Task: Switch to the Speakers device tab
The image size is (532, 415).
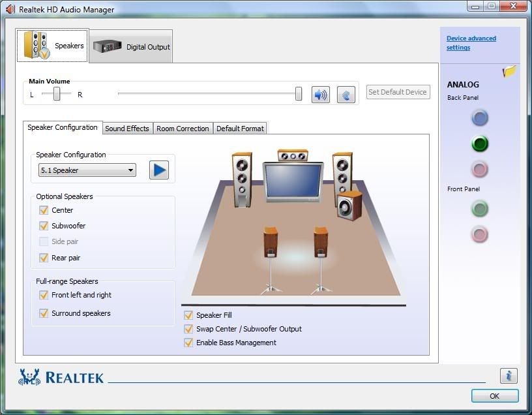Action: [x=53, y=46]
